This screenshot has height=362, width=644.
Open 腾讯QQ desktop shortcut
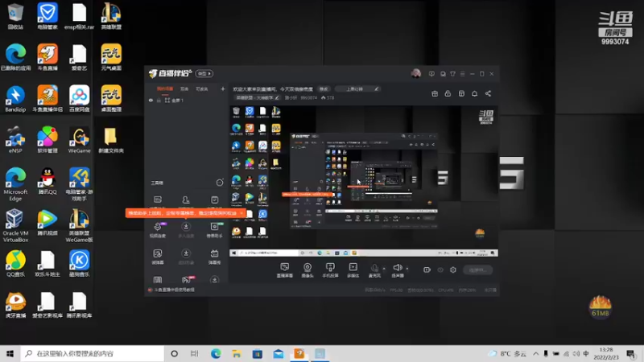47,181
